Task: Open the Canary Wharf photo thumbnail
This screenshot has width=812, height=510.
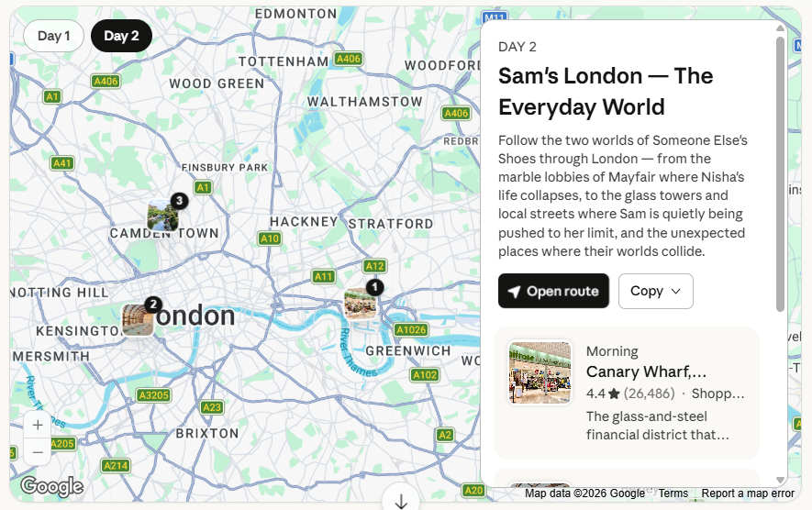Action: pos(540,372)
